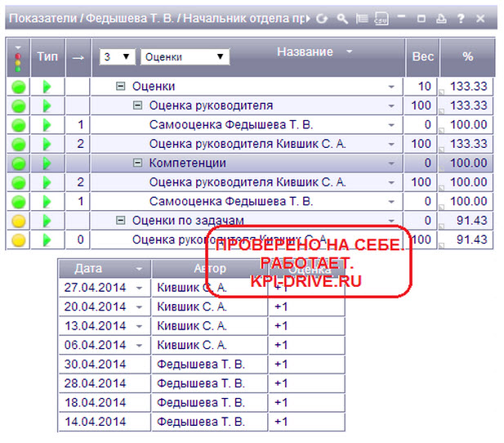Screen dimensions: 504x443
Task: Click the Тип column header
Action: (47, 57)
